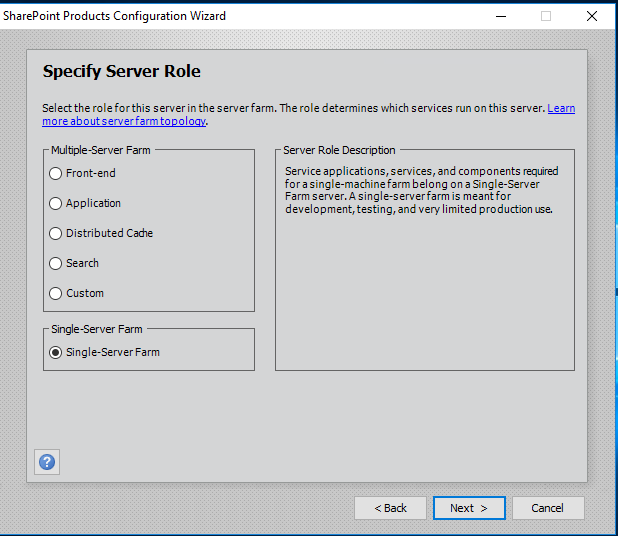Click the Multiple-Server Farm group label
This screenshot has height=536, width=618.
click(101, 150)
